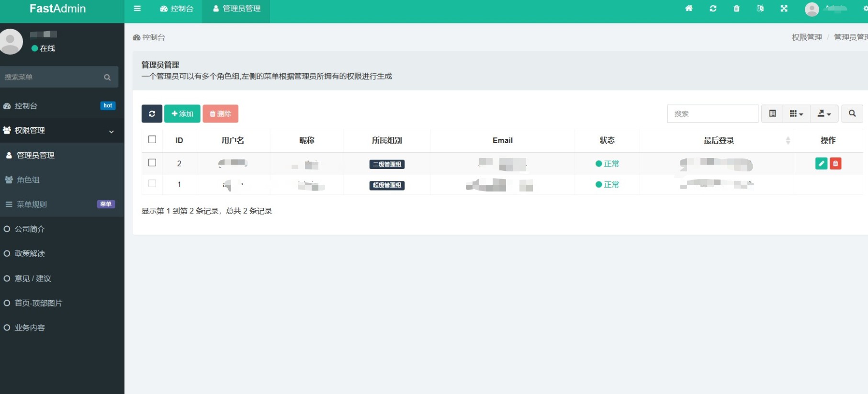
Task: Click 正常 status in ID 2 row
Action: pos(607,164)
